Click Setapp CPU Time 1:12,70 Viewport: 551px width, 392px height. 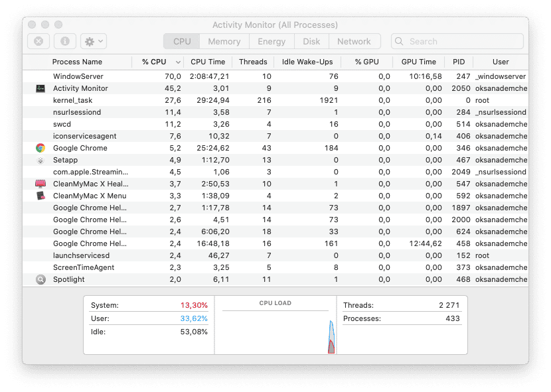click(215, 160)
